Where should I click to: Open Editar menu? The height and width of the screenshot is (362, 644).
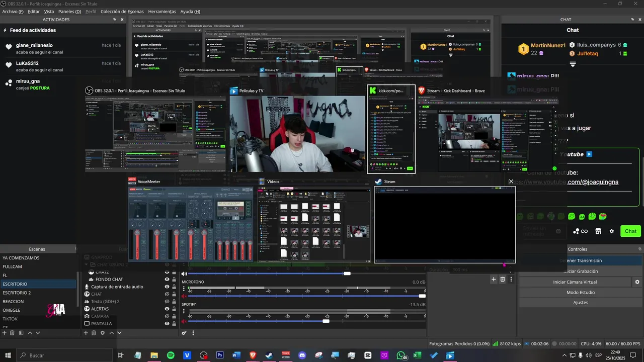(34, 11)
